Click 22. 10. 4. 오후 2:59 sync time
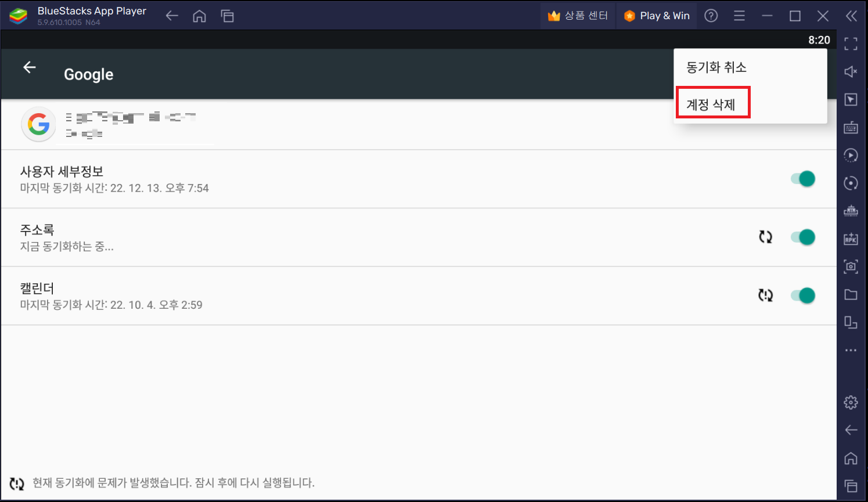 pos(156,305)
